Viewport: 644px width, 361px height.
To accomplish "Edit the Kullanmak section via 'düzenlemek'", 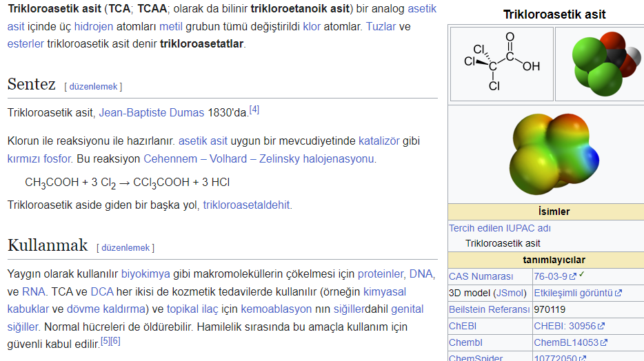I will (x=125, y=248).
